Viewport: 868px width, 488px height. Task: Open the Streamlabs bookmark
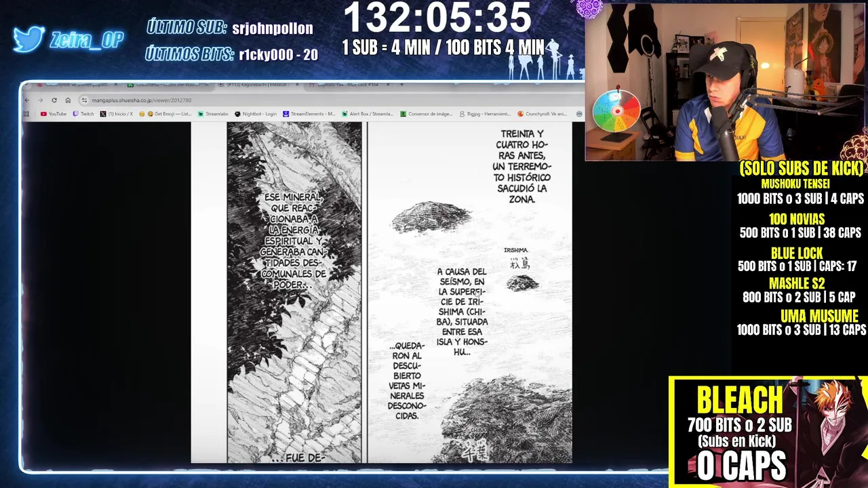click(214, 114)
